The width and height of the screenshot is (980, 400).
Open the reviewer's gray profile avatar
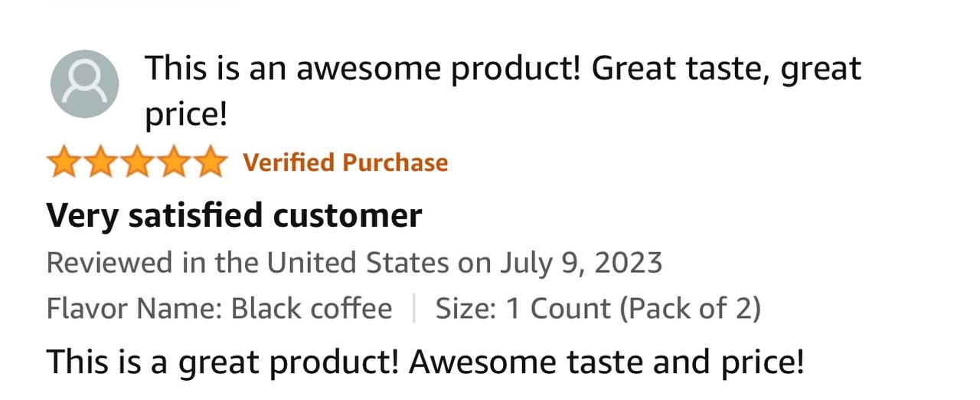pyautogui.click(x=84, y=83)
